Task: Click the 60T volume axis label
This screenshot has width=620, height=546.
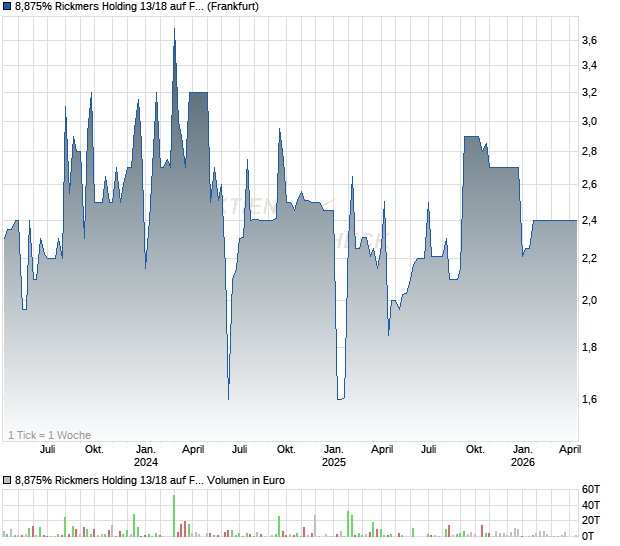Action: point(591,489)
